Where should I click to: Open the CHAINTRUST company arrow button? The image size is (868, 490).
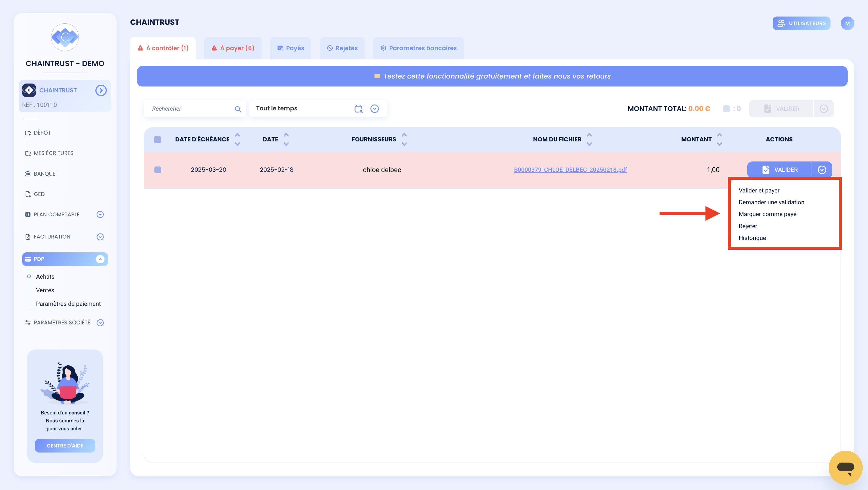click(x=101, y=90)
